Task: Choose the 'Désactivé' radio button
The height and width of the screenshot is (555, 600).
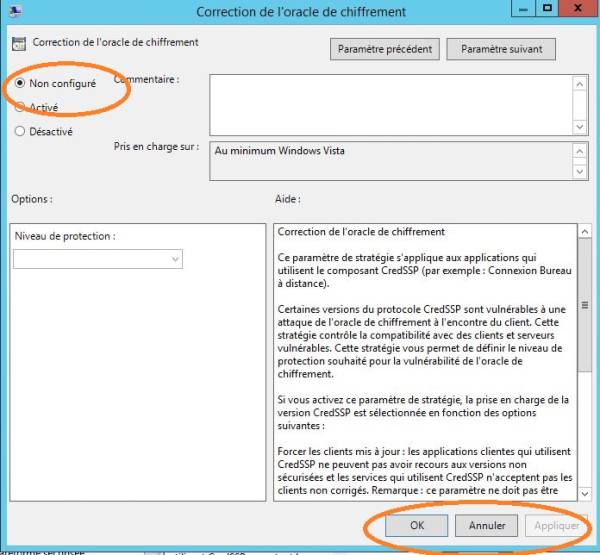Action: pos(20,130)
